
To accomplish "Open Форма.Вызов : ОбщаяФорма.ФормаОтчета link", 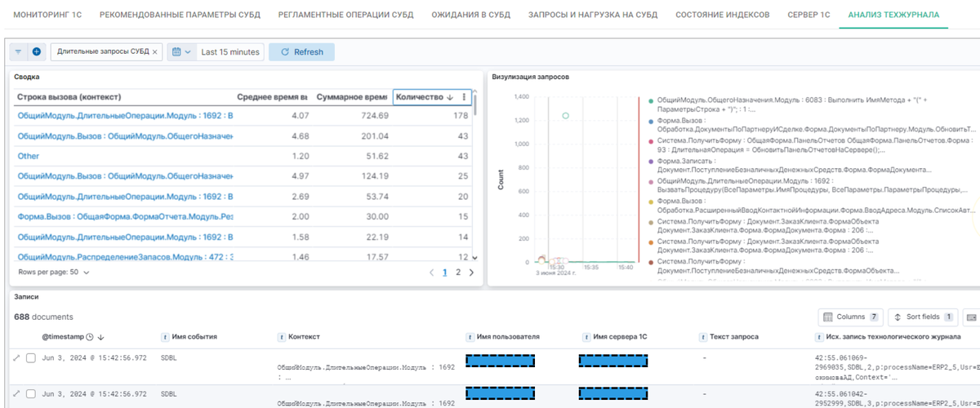I will click(126, 217).
